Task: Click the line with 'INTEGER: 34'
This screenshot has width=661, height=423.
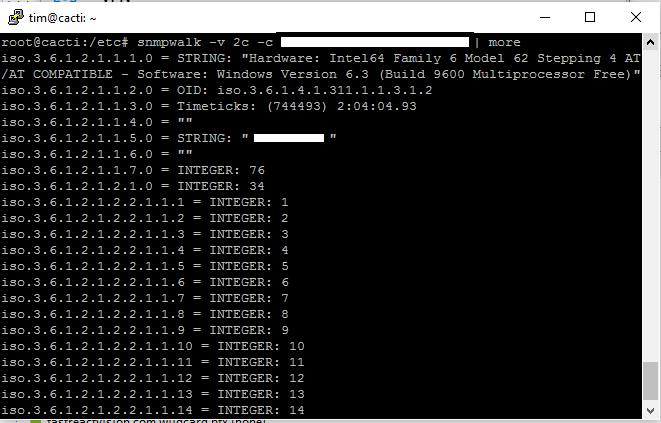Action: click(x=133, y=186)
